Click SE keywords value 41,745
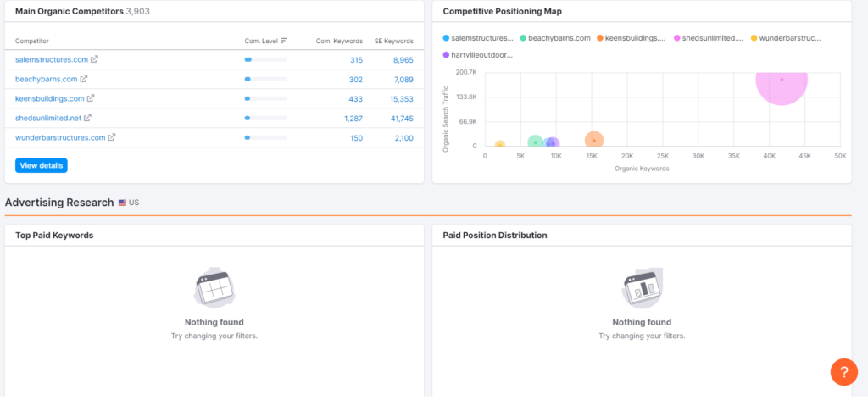868x400 pixels. pos(401,119)
